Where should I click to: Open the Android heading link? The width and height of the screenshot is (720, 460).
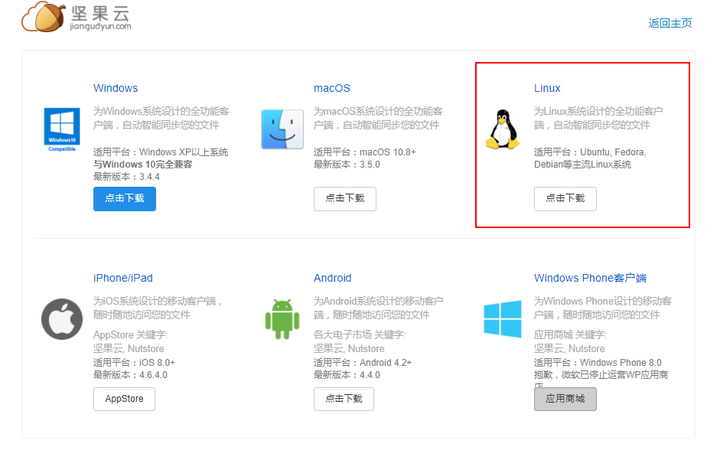[332, 278]
